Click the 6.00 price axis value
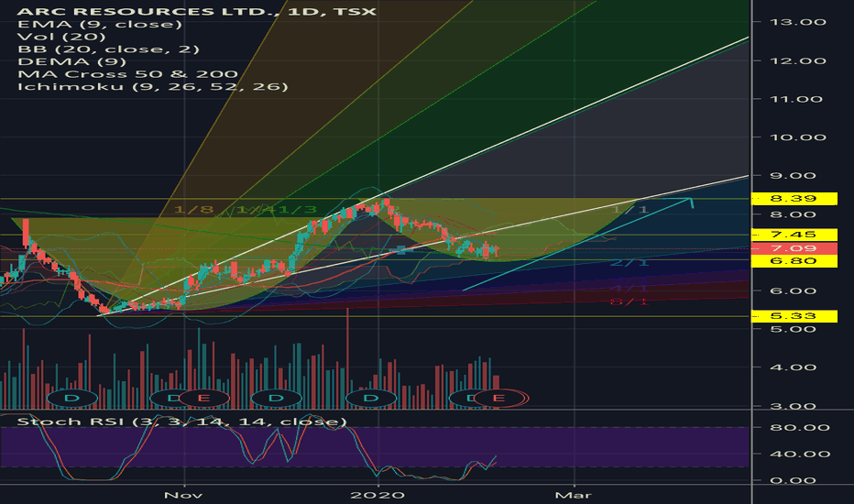Screen dimensions: 854x504 (x=793, y=291)
